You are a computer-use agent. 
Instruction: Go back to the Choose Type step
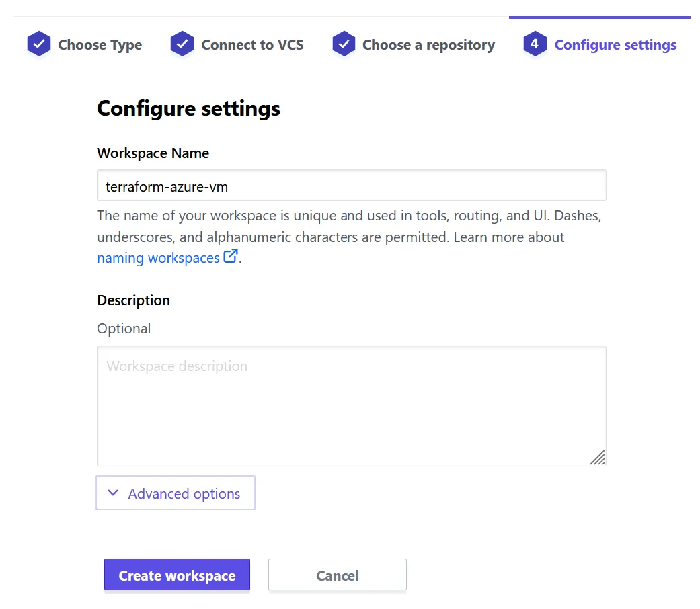[100, 45]
